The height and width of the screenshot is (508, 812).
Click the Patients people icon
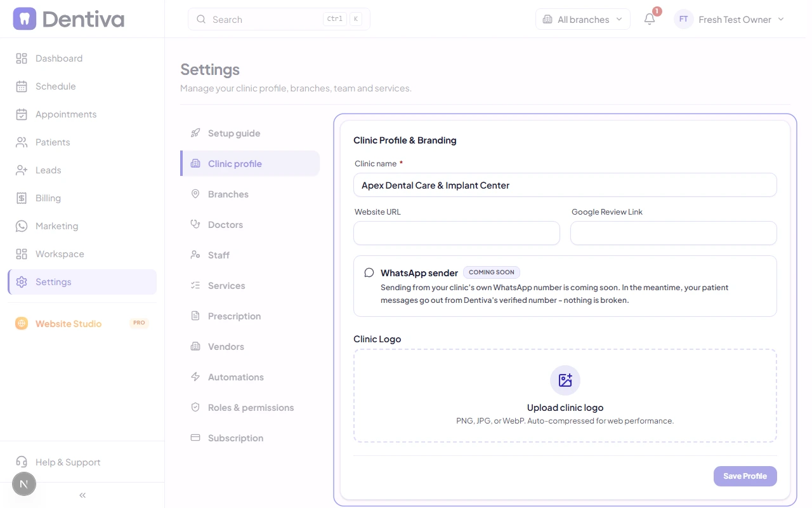pyautogui.click(x=22, y=142)
